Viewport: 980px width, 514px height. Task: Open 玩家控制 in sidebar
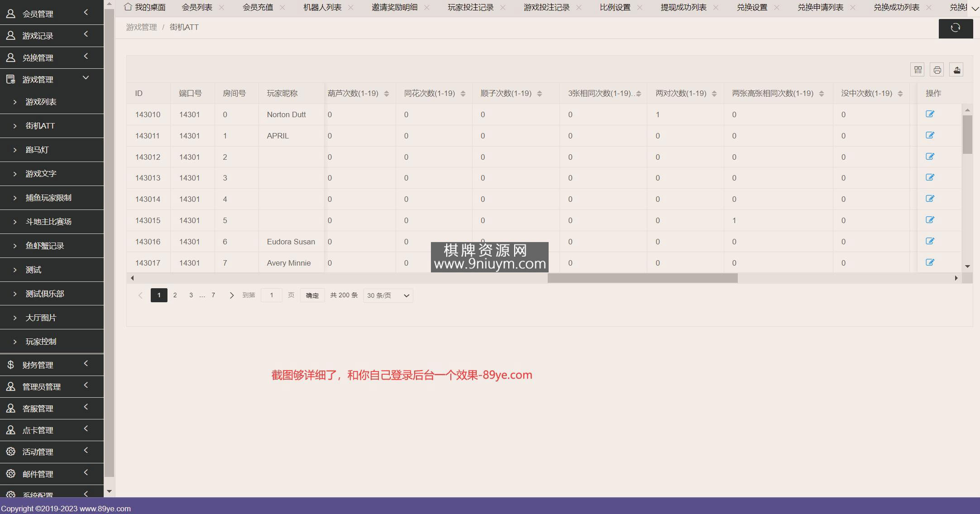pos(52,342)
